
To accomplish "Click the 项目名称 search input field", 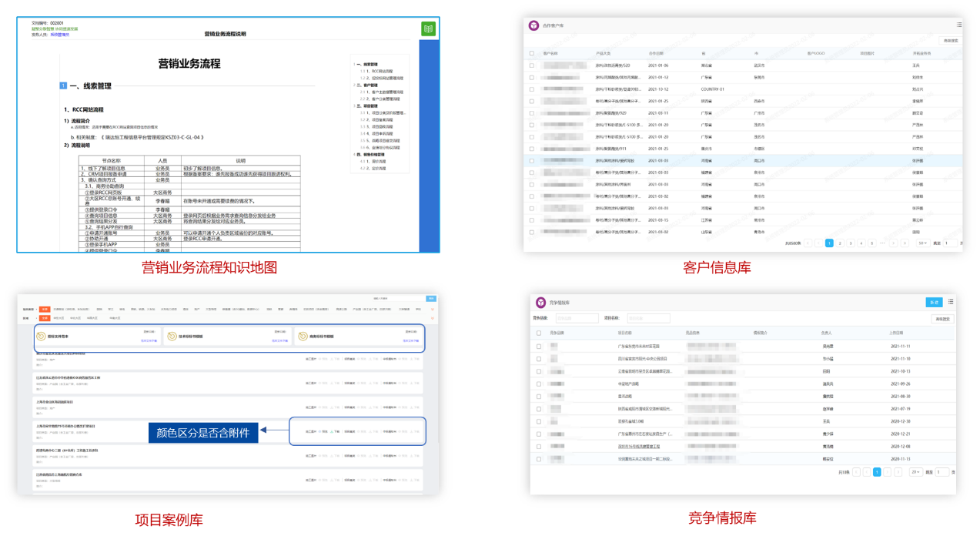I will click(648, 318).
